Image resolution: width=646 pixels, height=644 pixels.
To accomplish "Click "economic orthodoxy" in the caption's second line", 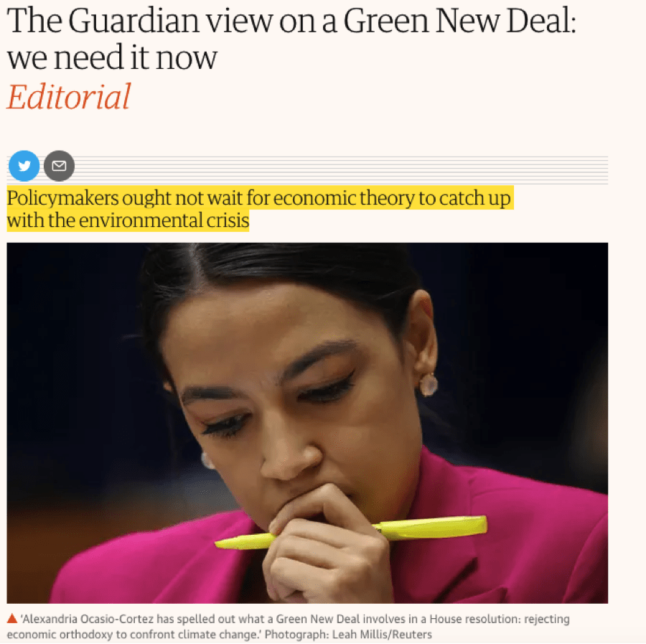I will pyautogui.click(x=60, y=634).
